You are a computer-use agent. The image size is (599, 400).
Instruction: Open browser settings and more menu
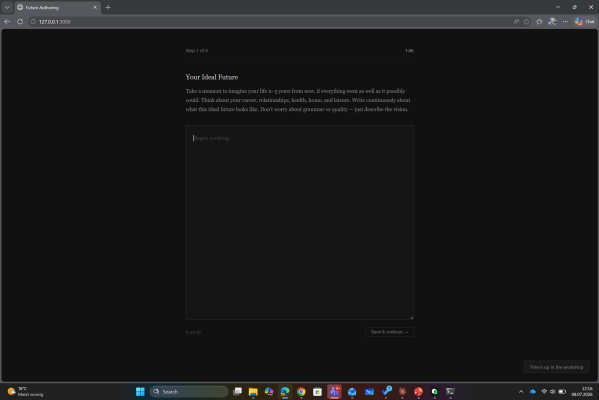[565, 22]
